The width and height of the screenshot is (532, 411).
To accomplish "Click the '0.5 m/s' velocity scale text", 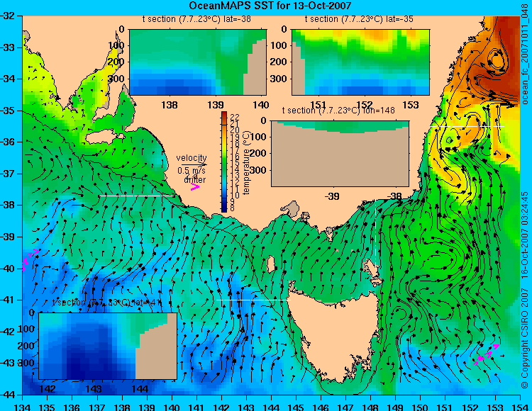I will tap(192, 171).
